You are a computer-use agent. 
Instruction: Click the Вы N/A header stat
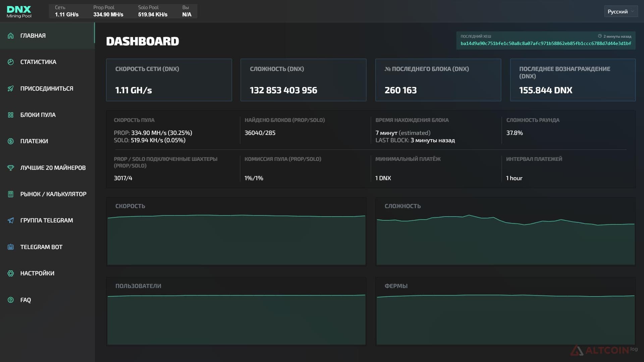pos(187,11)
